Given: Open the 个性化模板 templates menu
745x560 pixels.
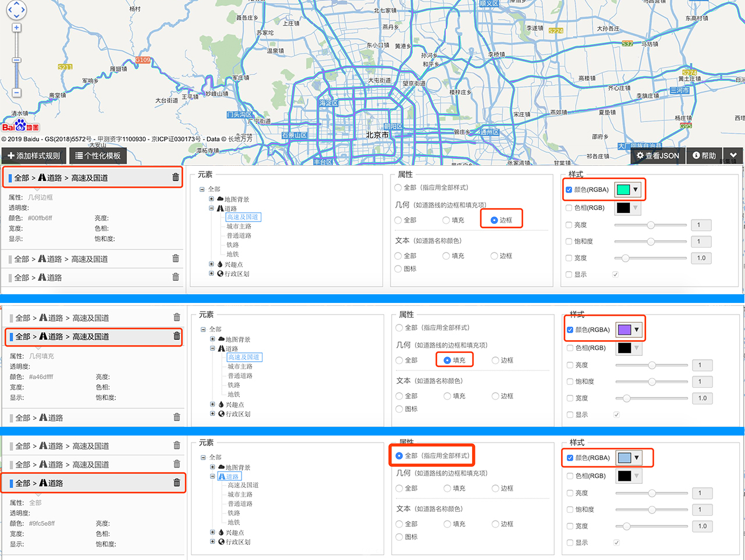Looking at the screenshot, I should [98, 155].
